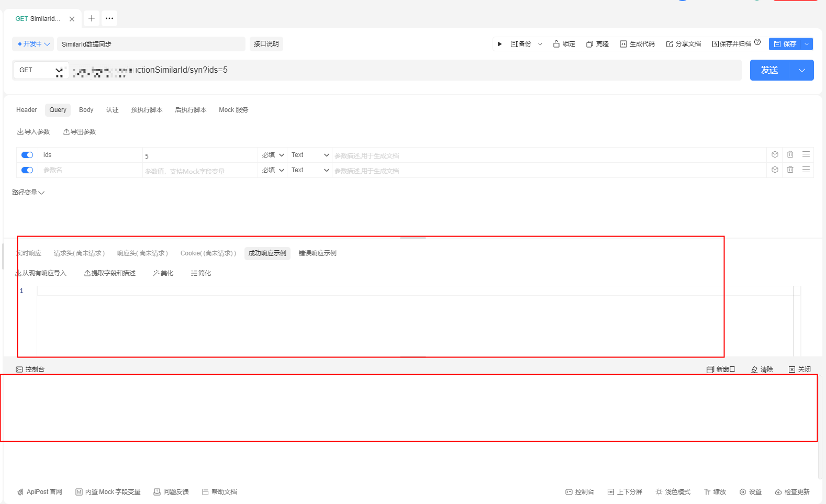Screen dimensions: 826x504
Task: Open console in 新窗口
Action: (x=721, y=369)
